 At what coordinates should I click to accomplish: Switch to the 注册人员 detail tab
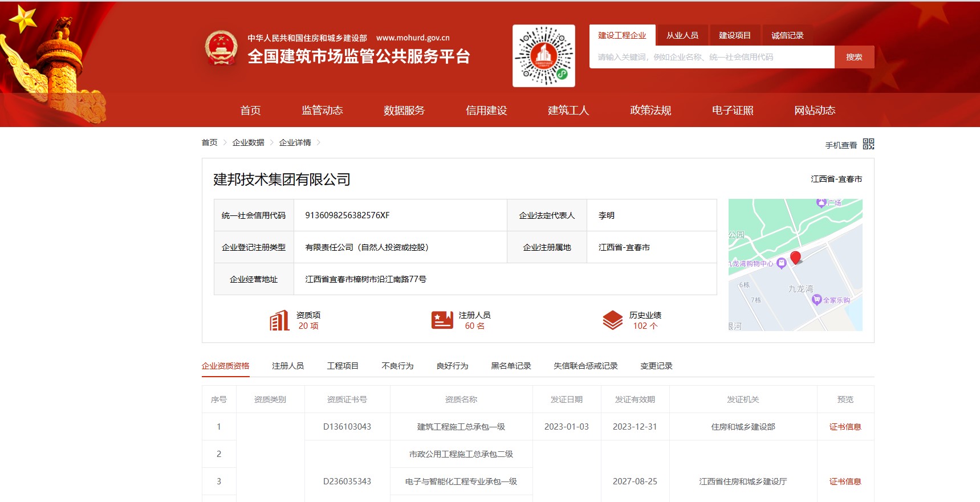[288, 366]
